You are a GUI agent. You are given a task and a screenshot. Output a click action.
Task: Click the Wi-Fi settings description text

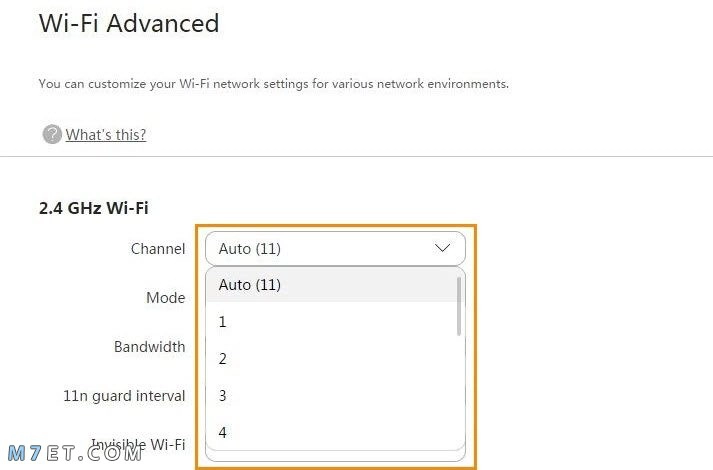tap(274, 84)
